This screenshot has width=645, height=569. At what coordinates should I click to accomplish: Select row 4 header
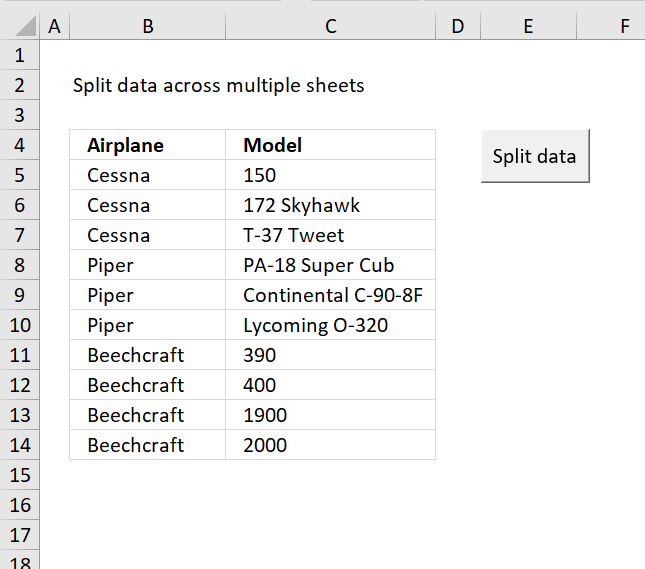click(x=20, y=145)
